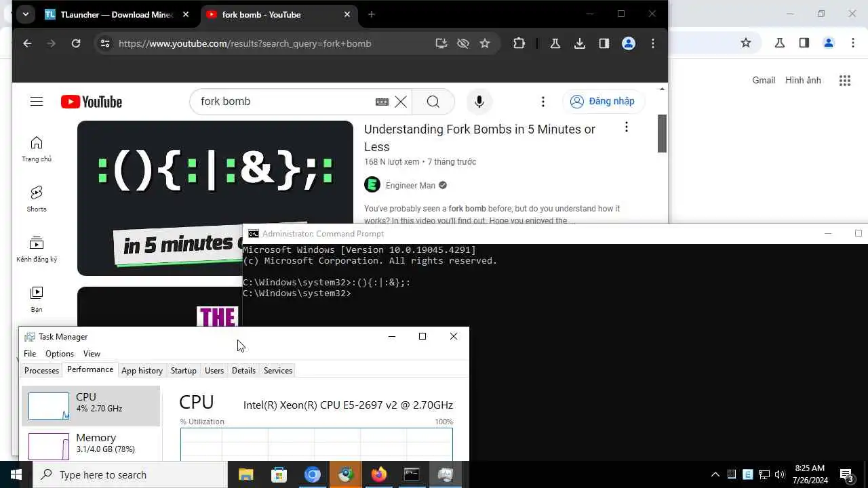Open Chrome extensions puzzle icon
This screenshot has width=868, height=488.
519,43
